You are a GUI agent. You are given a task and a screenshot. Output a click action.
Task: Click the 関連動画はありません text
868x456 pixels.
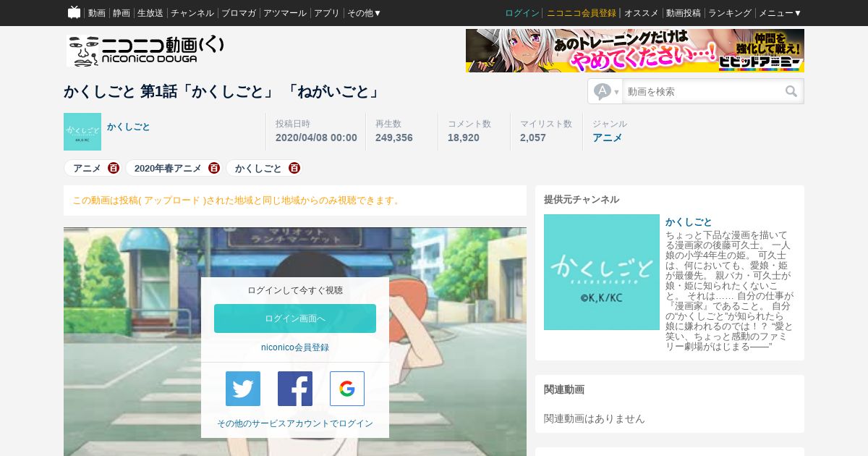(x=595, y=418)
